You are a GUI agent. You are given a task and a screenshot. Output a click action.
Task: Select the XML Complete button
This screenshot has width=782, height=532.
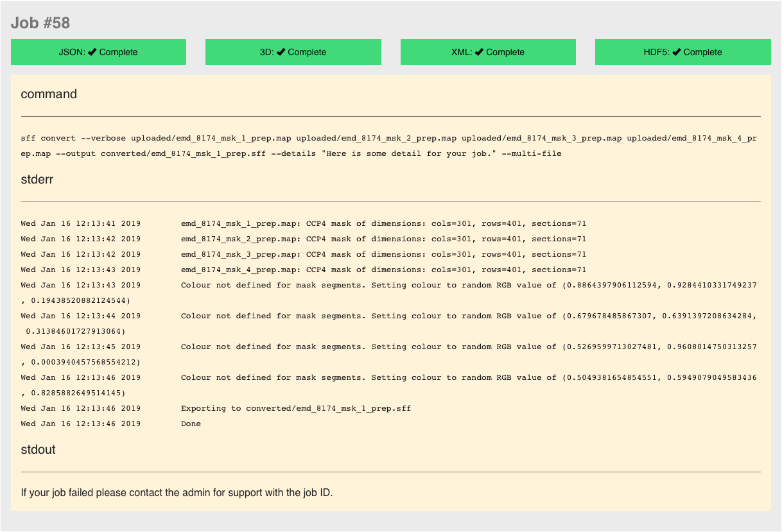[x=488, y=52]
